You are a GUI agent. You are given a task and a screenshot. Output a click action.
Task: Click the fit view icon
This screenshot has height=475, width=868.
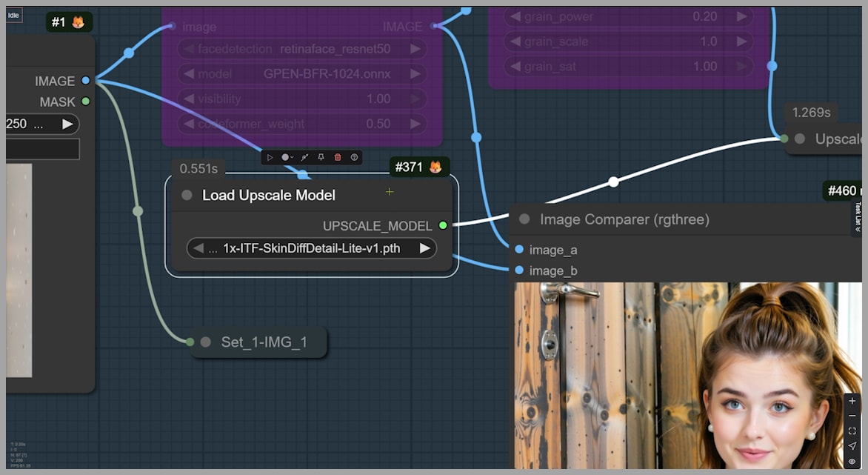click(852, 431)
